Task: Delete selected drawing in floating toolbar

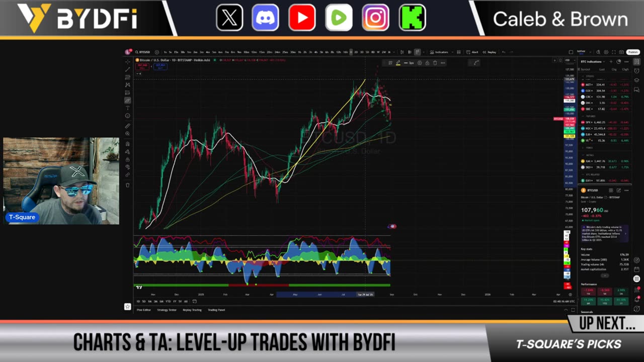Action: [x=435, y=63]
